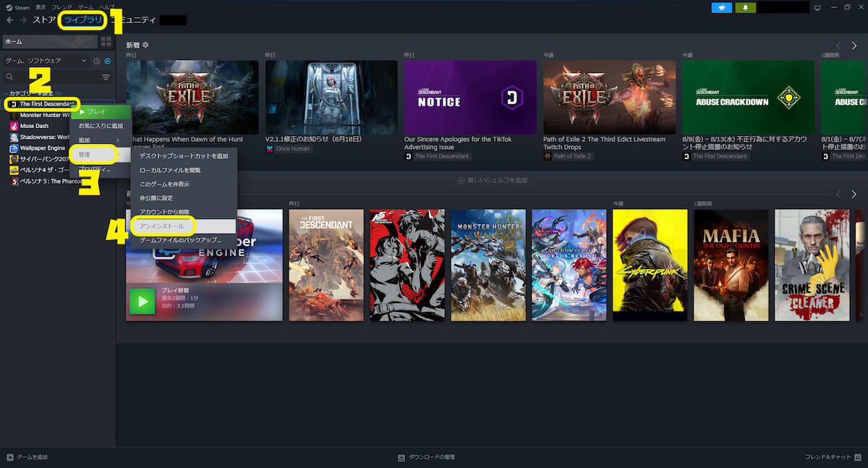Click the library search field
Image resolution: width=868 pixels, height=468 pixels.
[51, 77]
